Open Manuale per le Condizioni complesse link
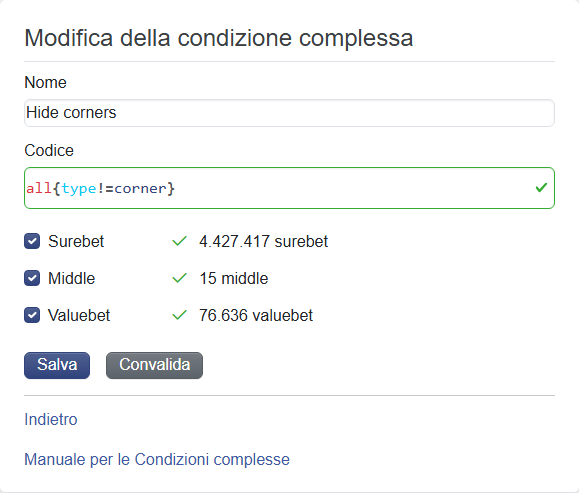Screen dimensions: 579x493 (x=157, y=460)
